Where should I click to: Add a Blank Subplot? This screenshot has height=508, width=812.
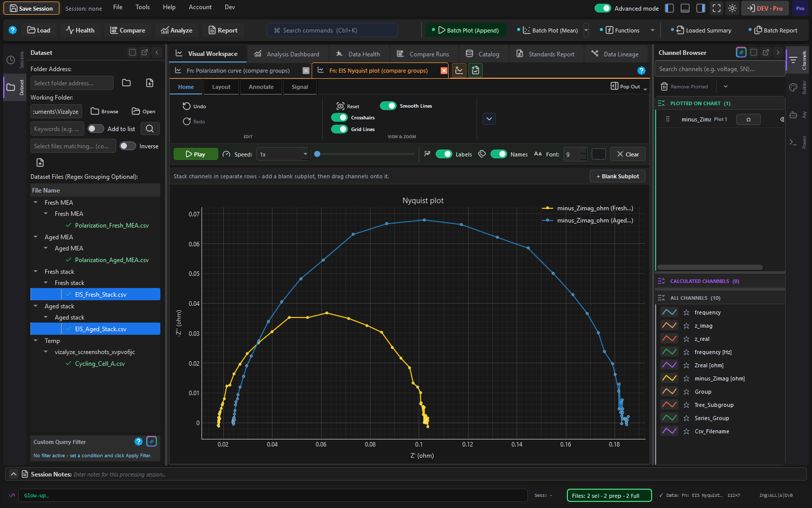(x=618, y=176)
